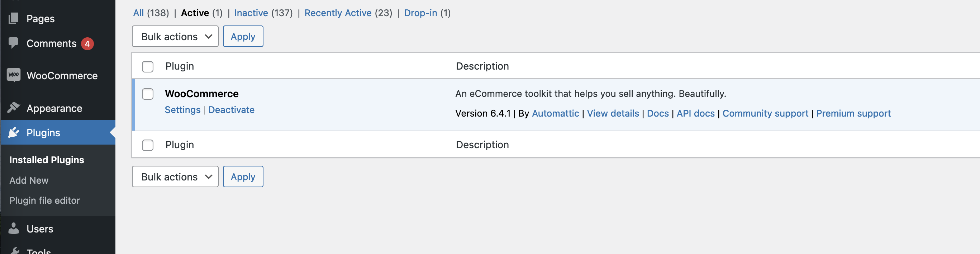Click the bottom Apply button

tap(243, 177)
